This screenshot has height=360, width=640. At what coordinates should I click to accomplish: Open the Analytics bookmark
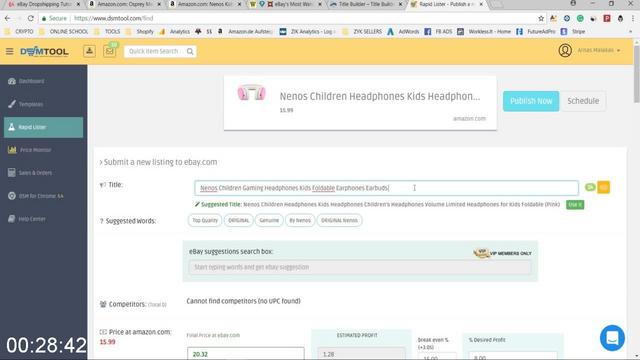175,31
